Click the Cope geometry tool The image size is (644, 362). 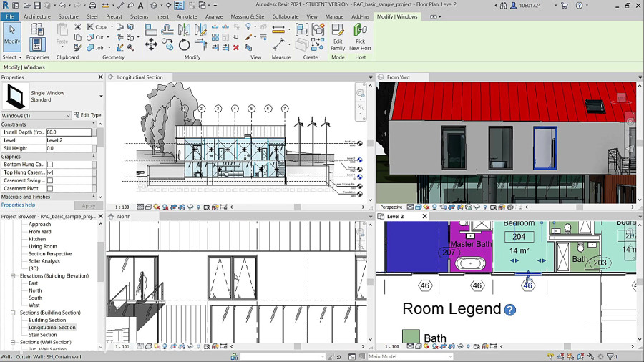click(97, 26)
